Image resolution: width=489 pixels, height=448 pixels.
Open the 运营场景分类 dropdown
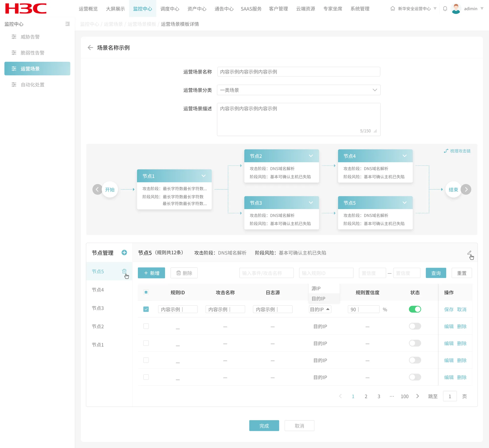(299, 90)
